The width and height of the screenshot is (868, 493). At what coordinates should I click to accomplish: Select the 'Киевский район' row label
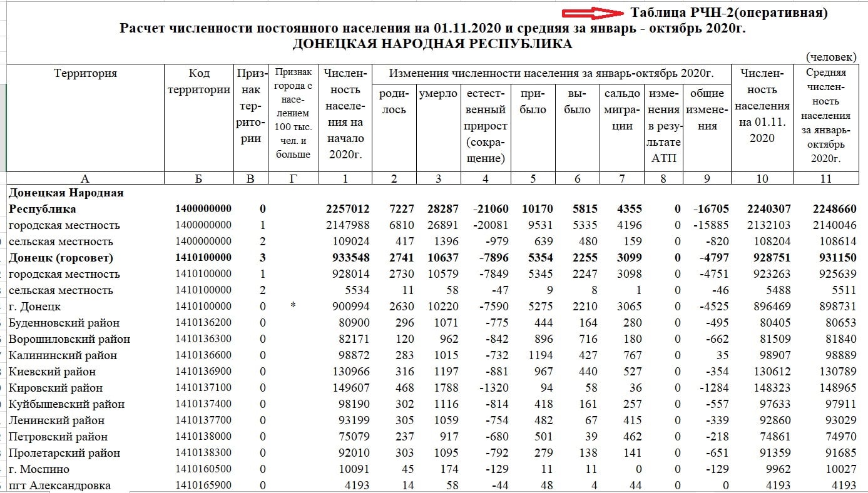51,372
